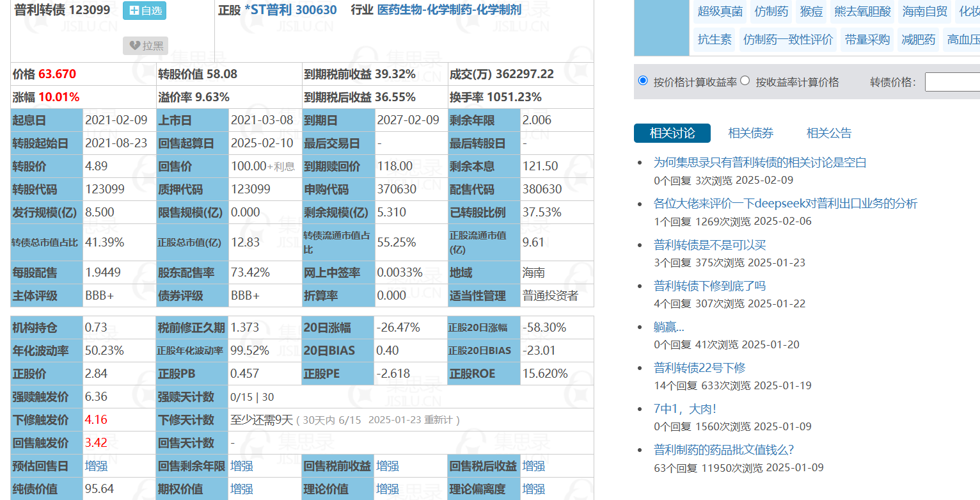This screenshot has width=980, height=500.
Task: Focus the 转债价格 input box
Action: (x=952, y=82)
